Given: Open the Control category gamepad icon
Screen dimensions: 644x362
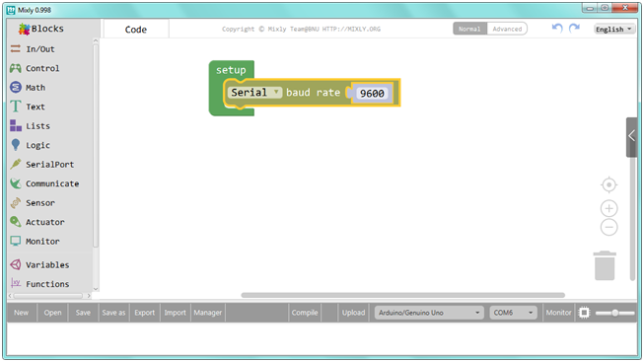Looking at the screenshot, I should click(15, 68).
